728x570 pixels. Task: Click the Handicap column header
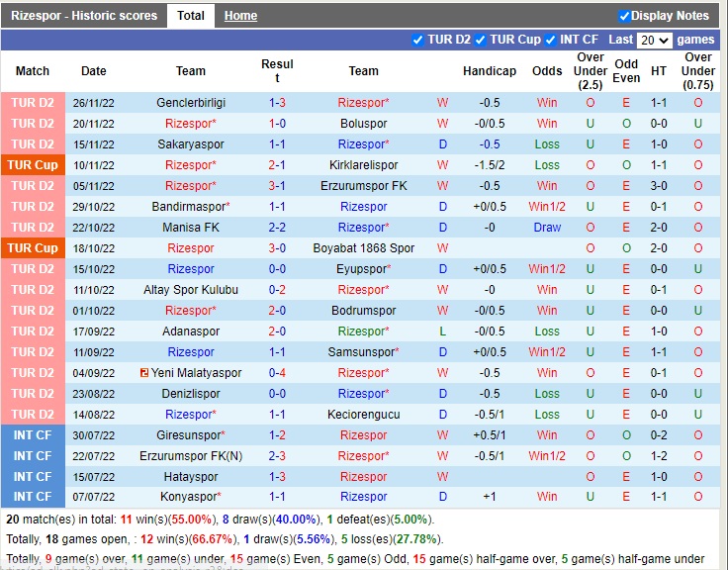coord(489,71)
